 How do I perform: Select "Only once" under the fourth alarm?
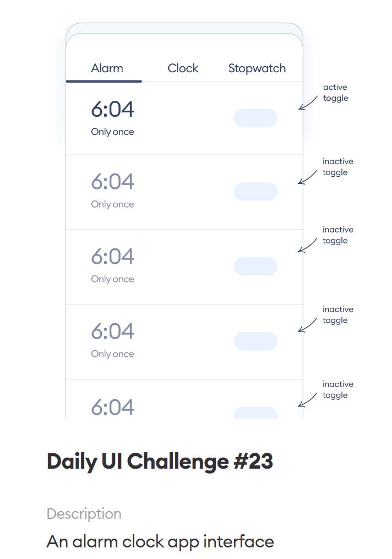(x=112, y=354)
